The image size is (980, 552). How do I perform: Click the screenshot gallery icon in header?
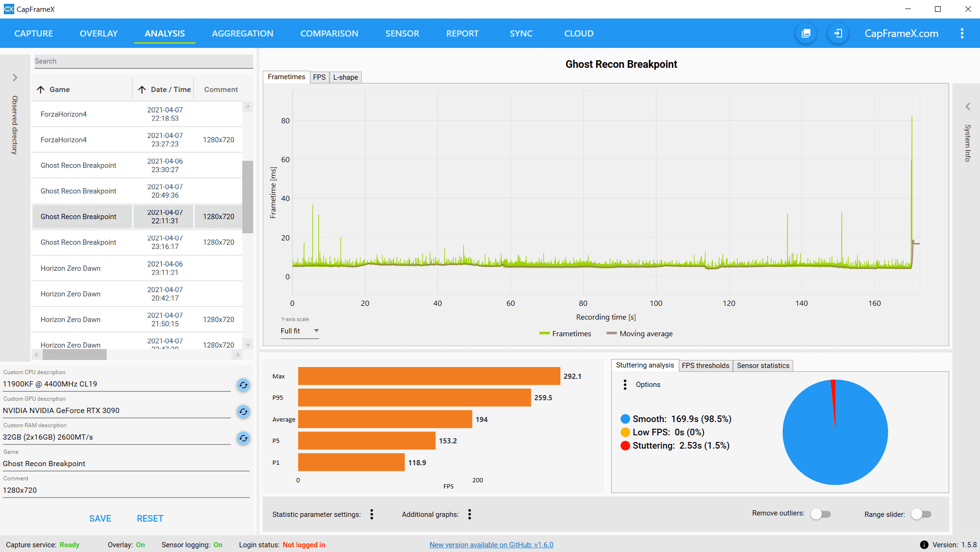[806, 34]
